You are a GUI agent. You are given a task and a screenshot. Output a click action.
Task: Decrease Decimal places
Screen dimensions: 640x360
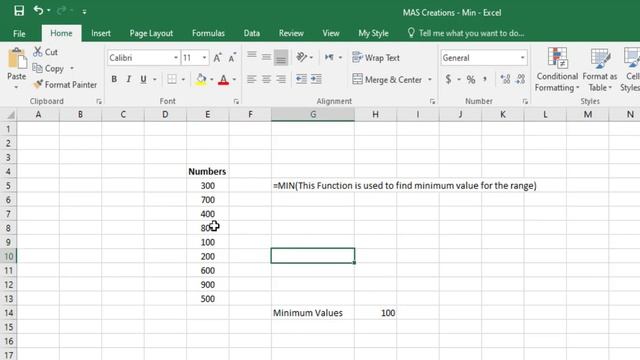tap(520, 79)
